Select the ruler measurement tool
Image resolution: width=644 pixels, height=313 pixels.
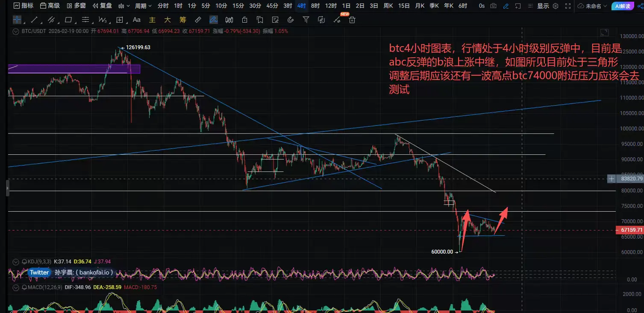(x=198, y=20)
